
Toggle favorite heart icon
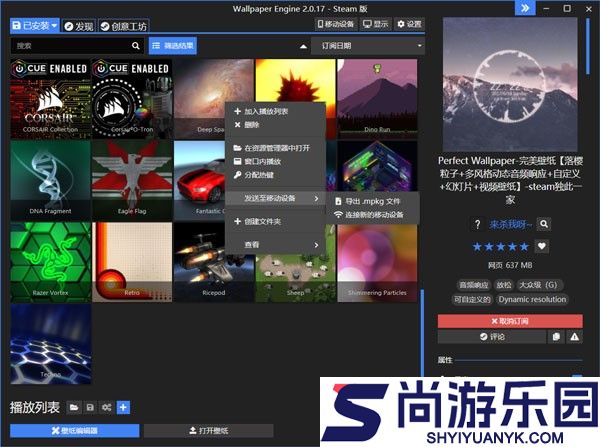[541, 246]
